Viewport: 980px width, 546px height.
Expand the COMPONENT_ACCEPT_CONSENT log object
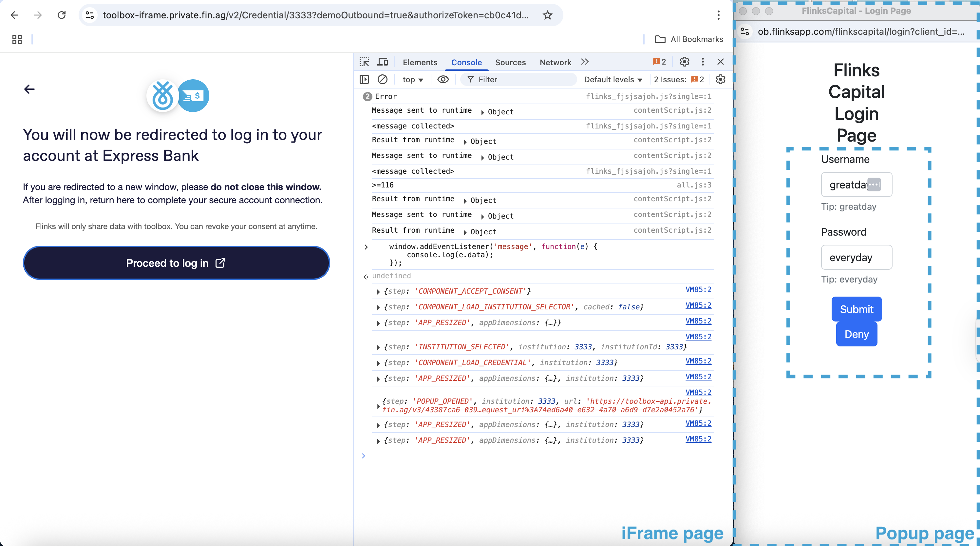point(378,292)
